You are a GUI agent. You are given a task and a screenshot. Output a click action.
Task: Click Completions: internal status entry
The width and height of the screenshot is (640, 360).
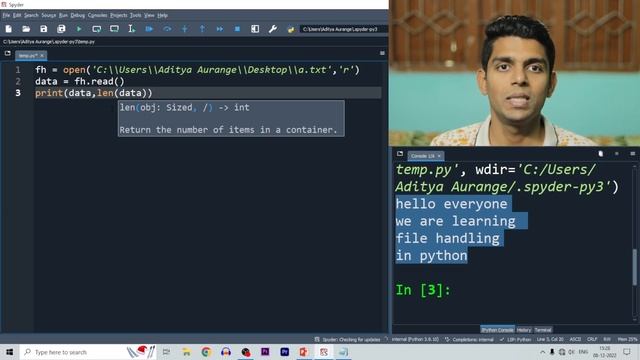(469, 339)
